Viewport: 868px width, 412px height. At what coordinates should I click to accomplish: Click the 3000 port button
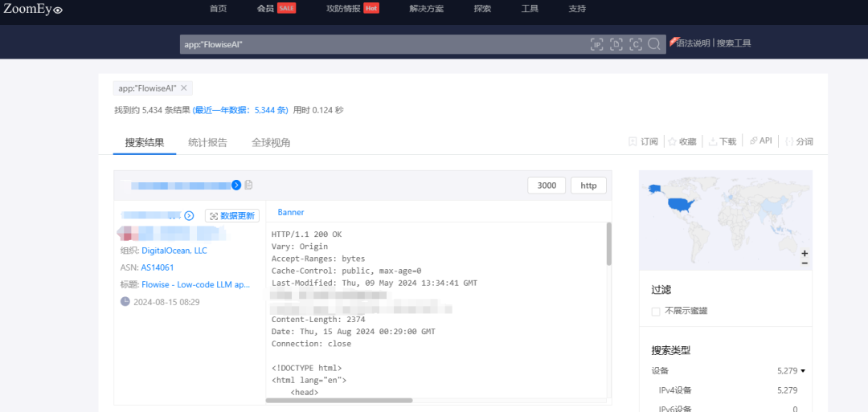(547, 186)
